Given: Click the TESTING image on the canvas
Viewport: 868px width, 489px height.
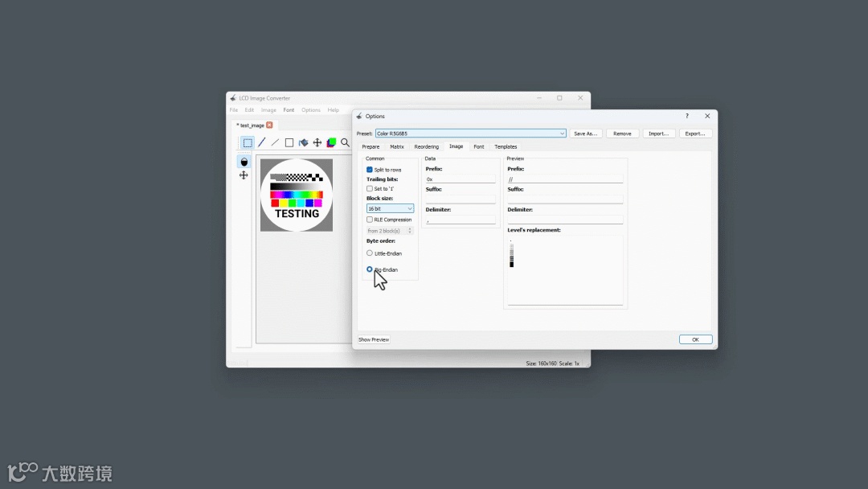Looking at the screenshot, I should pyautogui.click(x=297, y=195).
